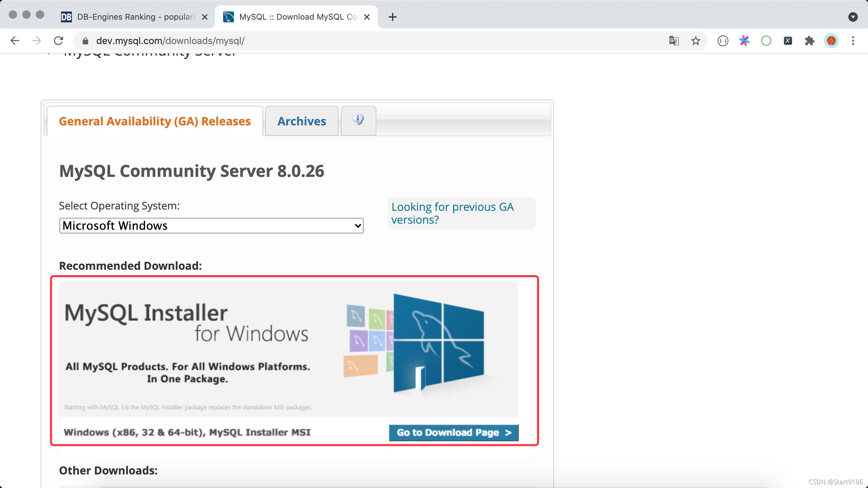Screen dimensions: 868x488
Task: Reload the current page
Action: (59, 41)
